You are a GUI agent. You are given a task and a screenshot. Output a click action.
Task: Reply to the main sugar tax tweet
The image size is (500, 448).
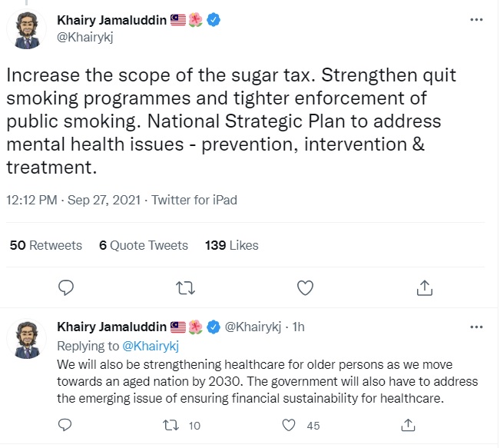[67, 287]
